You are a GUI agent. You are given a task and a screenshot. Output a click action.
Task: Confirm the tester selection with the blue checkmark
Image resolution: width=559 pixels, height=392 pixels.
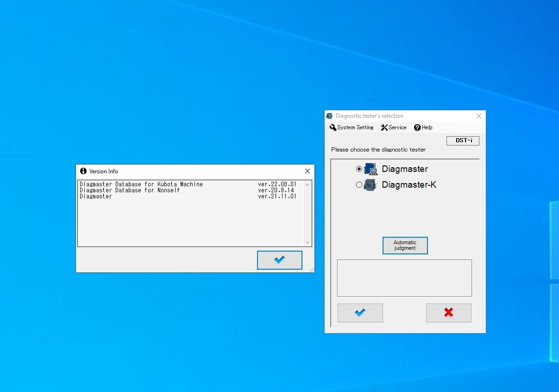[x=360, y=313]
